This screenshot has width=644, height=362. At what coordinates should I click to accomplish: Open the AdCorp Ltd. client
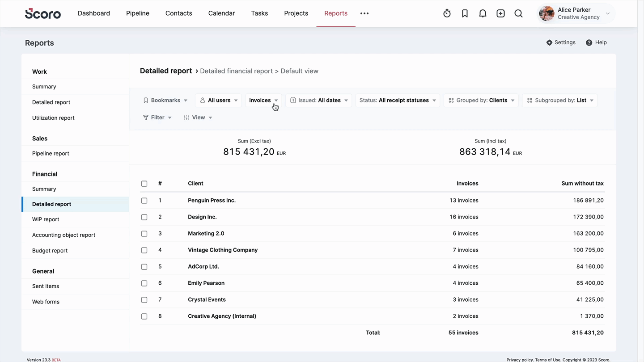point(203,267)
